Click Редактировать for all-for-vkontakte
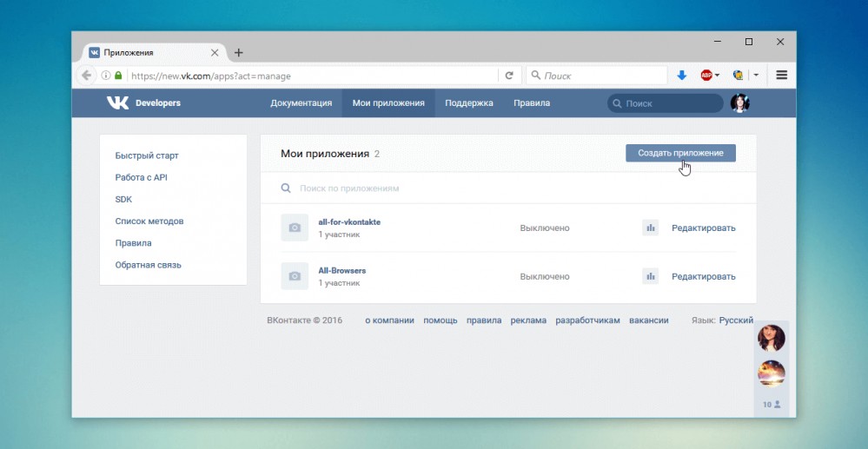This screenshot has height=449, width=868. pos(704,228)
